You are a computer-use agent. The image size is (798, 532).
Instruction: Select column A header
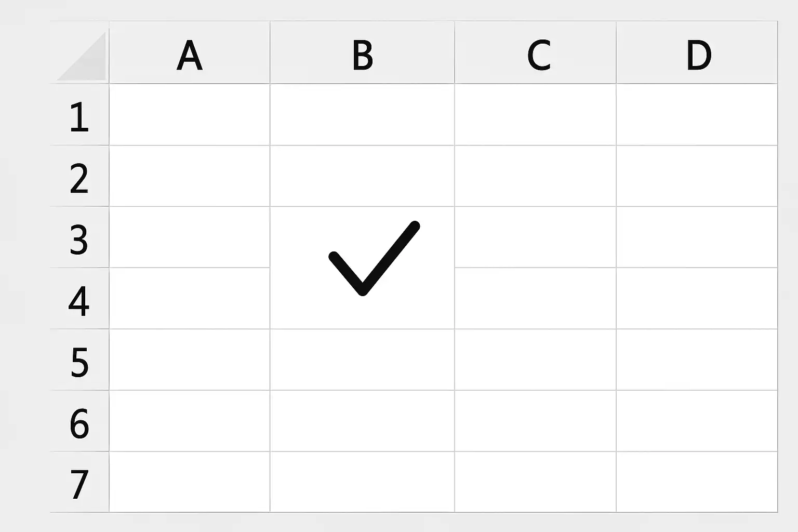[190, 53]
